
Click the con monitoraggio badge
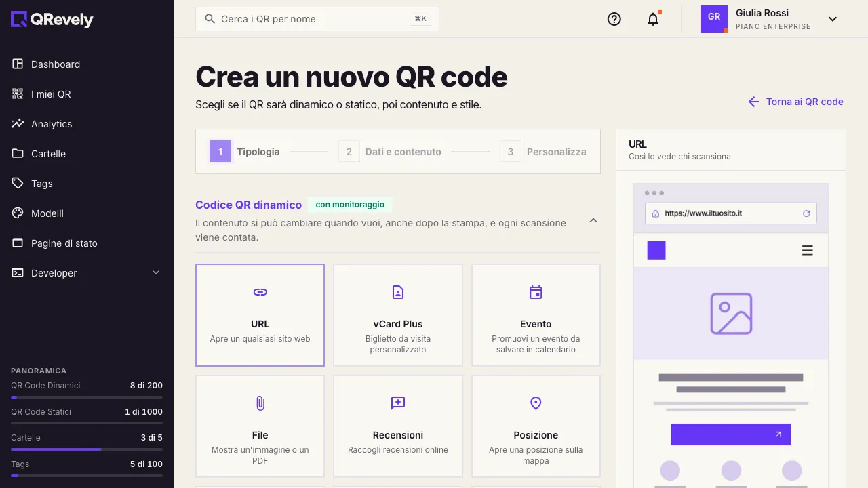(350, 205)
